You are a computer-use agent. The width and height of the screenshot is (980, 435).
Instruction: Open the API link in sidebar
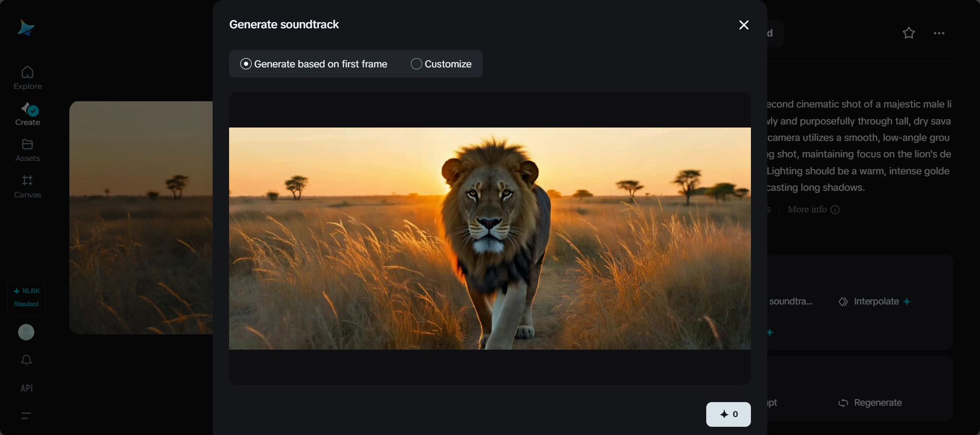click(27, 388)
